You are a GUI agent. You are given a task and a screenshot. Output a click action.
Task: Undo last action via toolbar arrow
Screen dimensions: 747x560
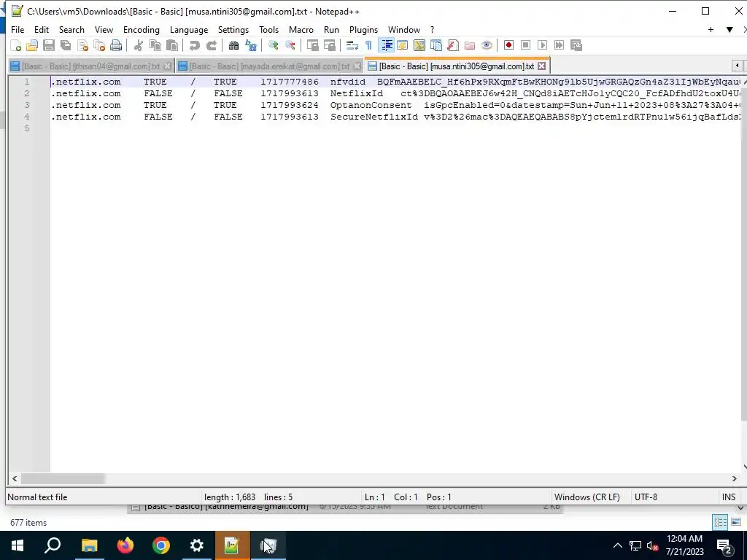coord(194,45)
